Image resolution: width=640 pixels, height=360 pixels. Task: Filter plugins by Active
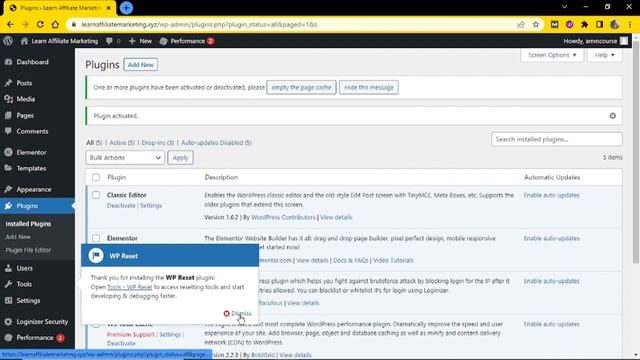pos(122,142)
